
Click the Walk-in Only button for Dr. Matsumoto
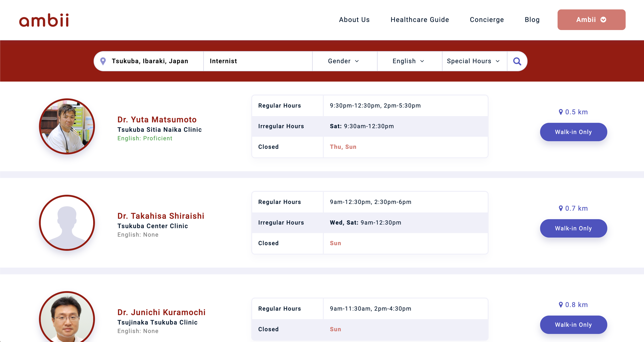[x=573, y=132]
